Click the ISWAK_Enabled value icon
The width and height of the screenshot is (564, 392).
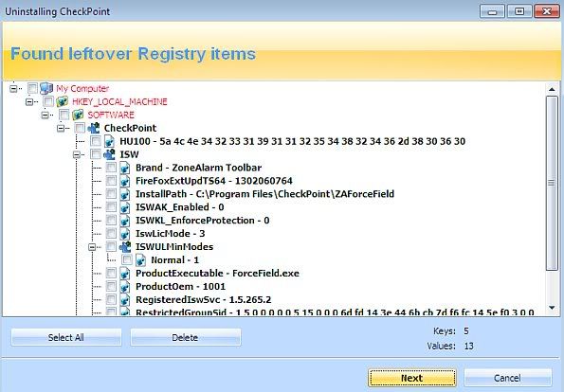click(x=125, y=207)
